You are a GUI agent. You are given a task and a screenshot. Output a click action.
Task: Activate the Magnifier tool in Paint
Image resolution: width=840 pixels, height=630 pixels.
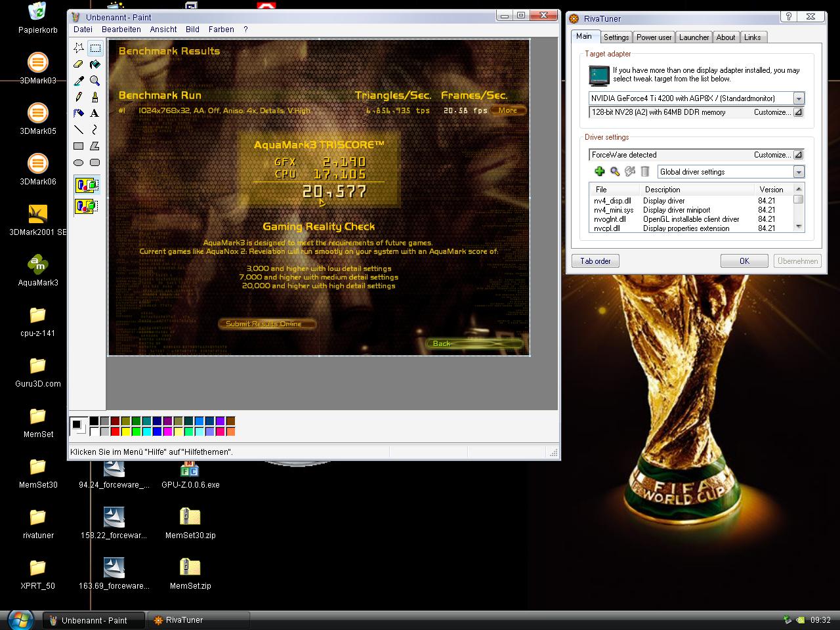95,81
